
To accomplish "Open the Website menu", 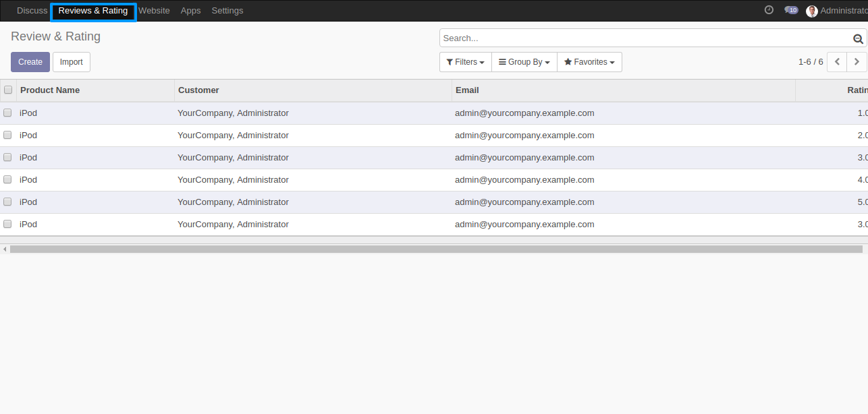I will click(154, 11).
